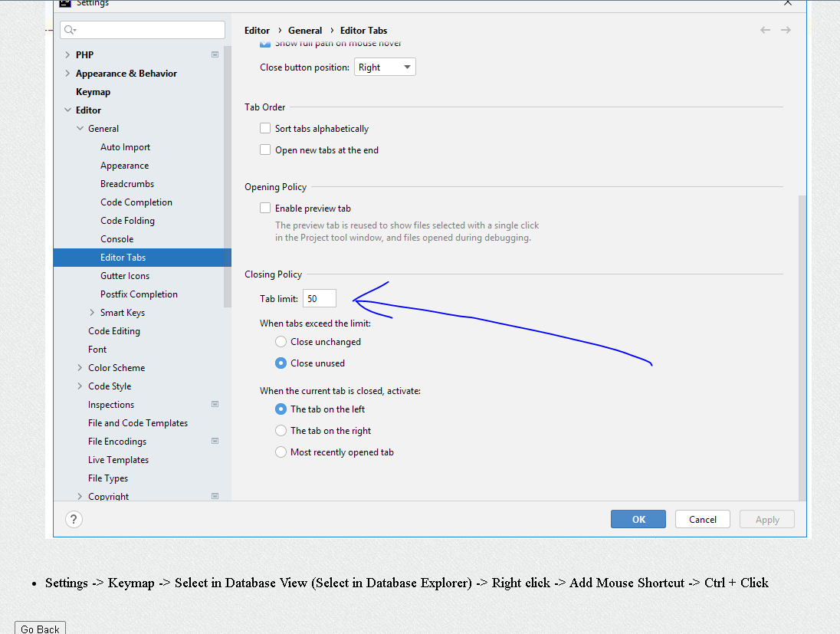840x634 pixels.
Task: Open File Types settings
Action: click(x=108, y=478)
